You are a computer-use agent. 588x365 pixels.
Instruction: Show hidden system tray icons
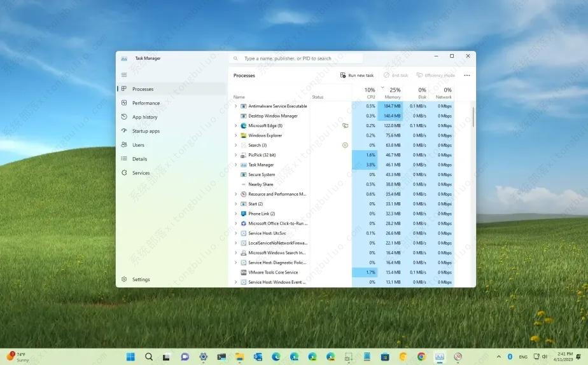coord(499,356)
